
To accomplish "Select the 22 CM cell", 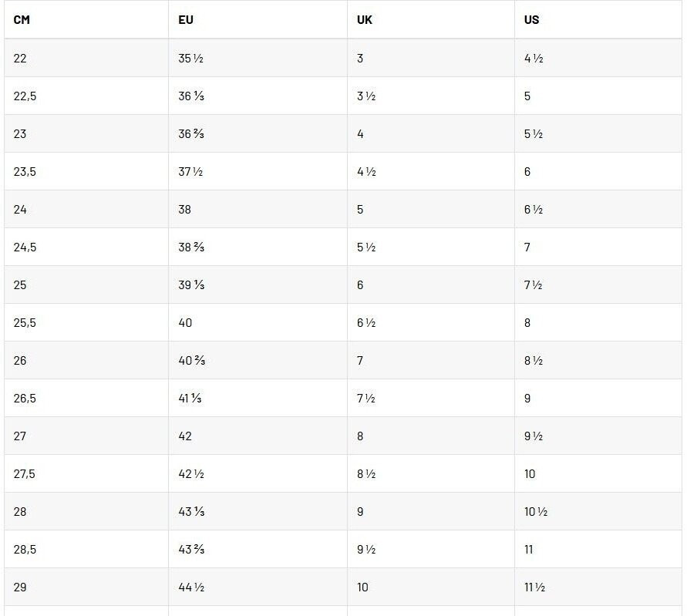I will click(x=20, y=58).
